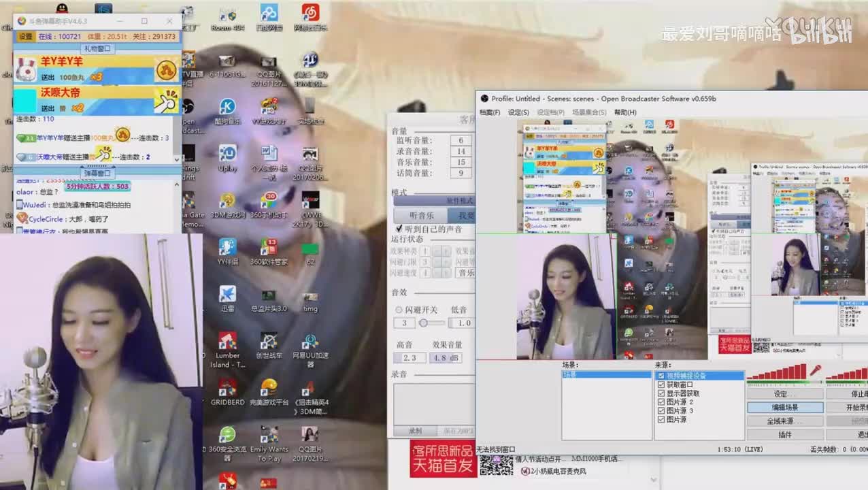Toggle 图片源 3 source checkbox
This screenshot has height=490, width=868.
pyautogui.click(x=661, y=411)
